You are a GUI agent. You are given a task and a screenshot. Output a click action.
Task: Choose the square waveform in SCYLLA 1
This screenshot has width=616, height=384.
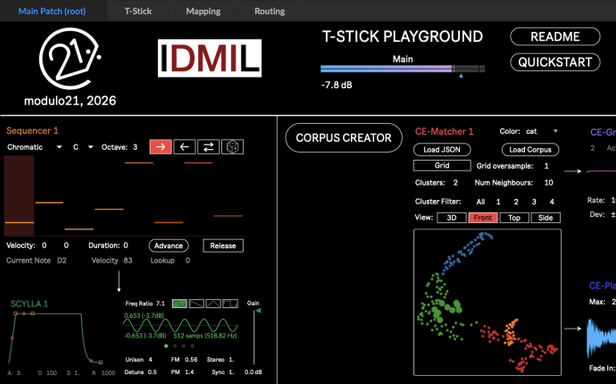(230, 303)
